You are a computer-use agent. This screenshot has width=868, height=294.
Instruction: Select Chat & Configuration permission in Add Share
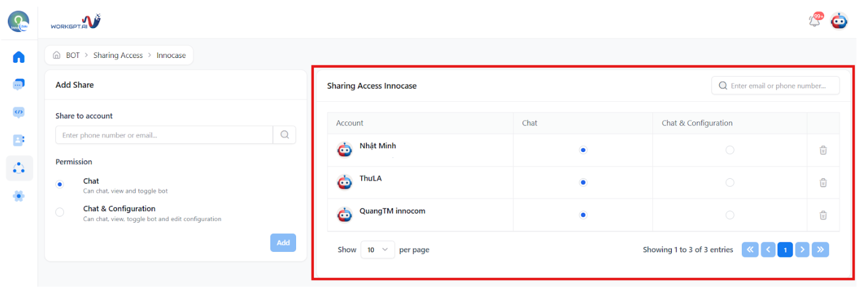tap(60, 212)
